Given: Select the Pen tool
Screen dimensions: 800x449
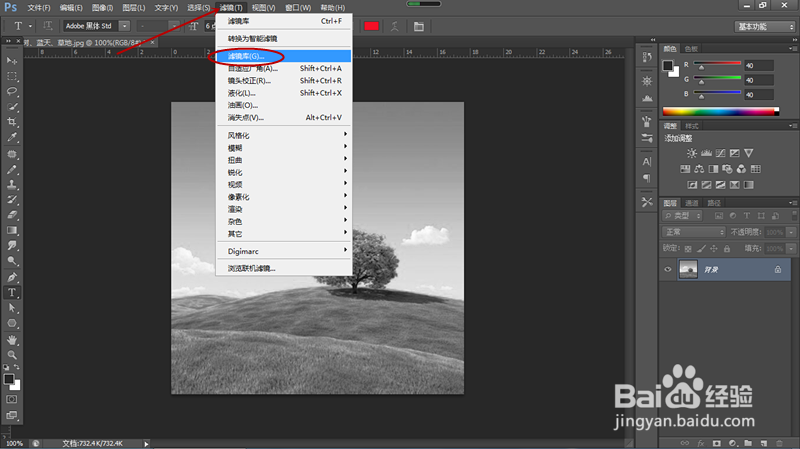Looking at the screenshot, I should pos(12,278).
